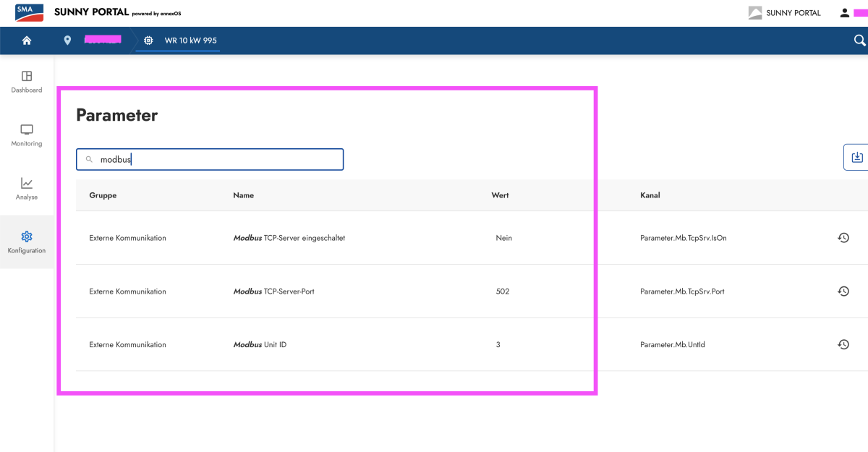Click Externe Kommunikation in the TCP-Server eingeschaltet row
The image size is (868, 452).
click(x=127, y=238)
